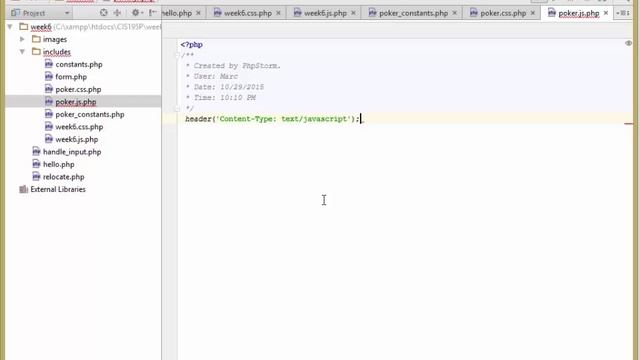The width and height of the screenshot is (640, 360).
Task: Switch to the week6.js.php editor tab
Action: click(x=325, y=13)
